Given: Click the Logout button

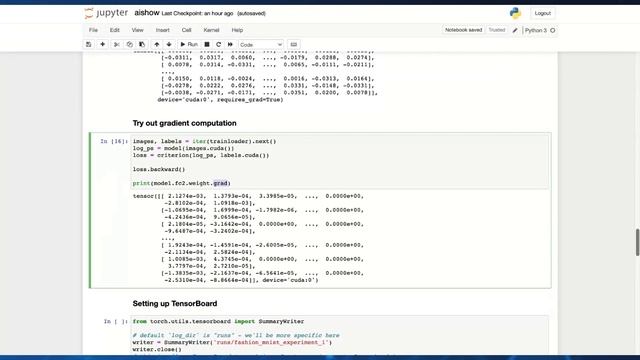Looking at the screenshot, I should click(x=542, y=13).
